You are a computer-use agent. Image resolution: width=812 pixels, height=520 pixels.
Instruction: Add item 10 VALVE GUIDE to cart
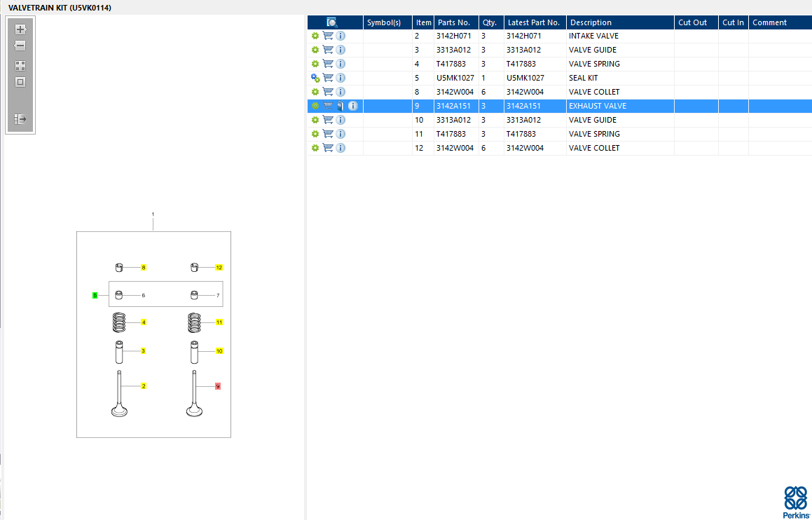[x=328, y=120]
